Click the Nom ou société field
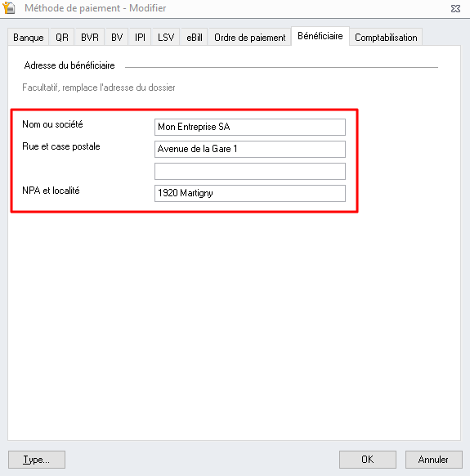This screenshot has height=476, width=470. (x=250, y=127)
